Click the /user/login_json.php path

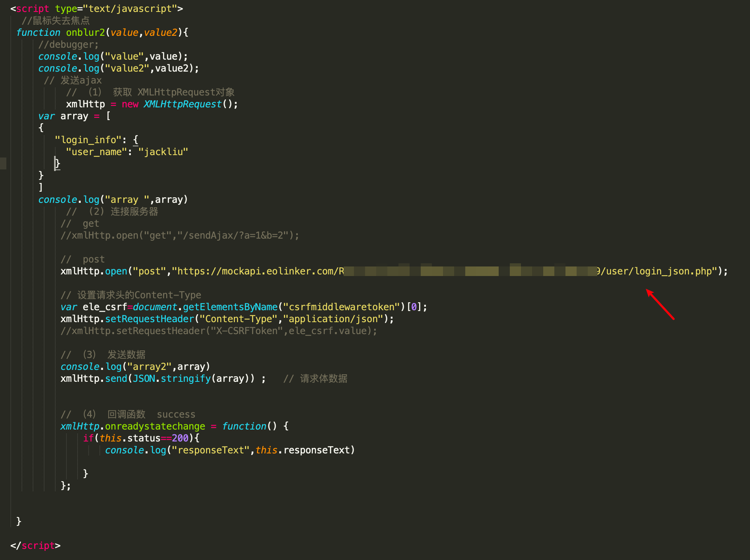[655, 271]
